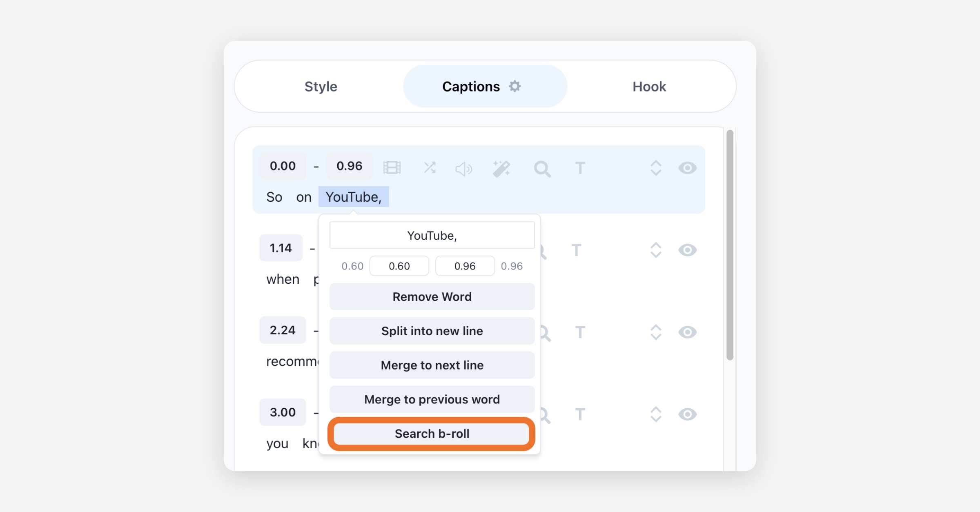
Task: Click the magnifier search icon on 0.00 caption
Action: pos(542,168)
